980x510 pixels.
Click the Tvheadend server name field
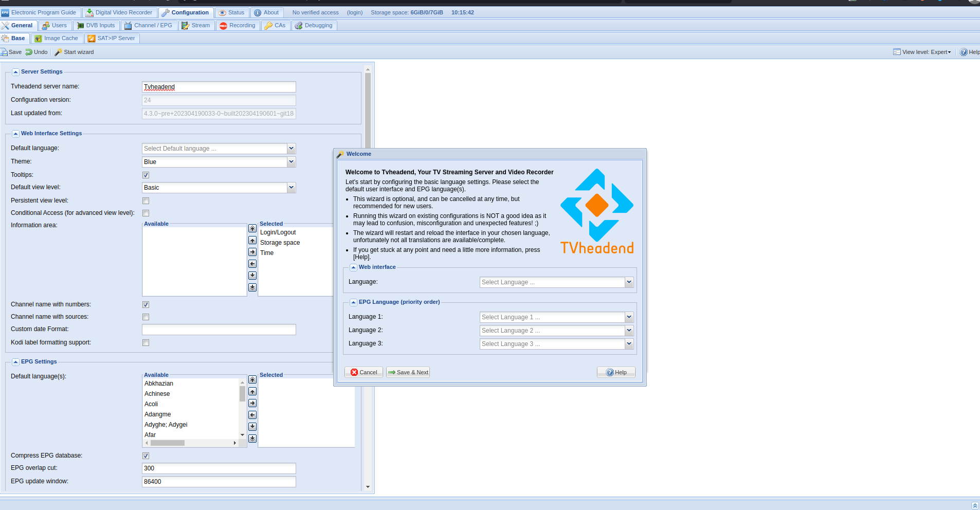219,87
